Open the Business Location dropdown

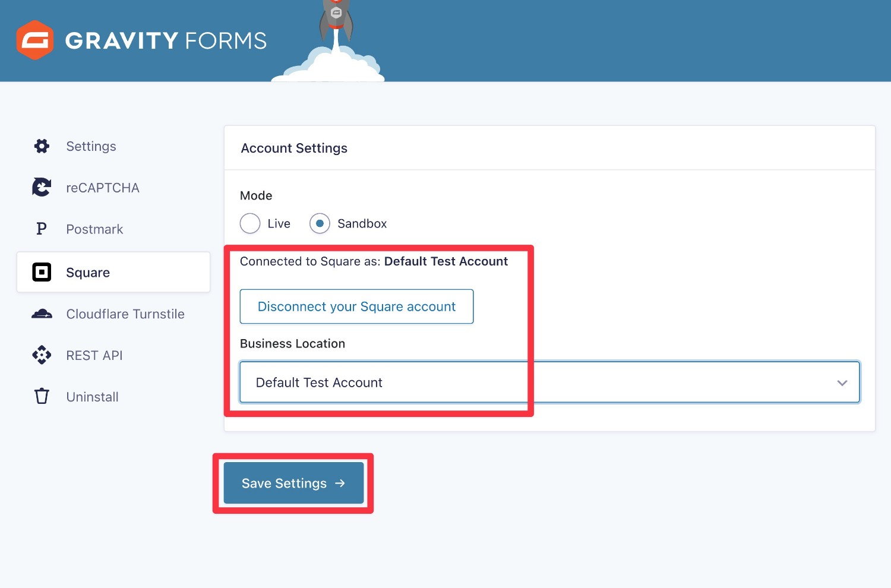[x=549, y=382]
